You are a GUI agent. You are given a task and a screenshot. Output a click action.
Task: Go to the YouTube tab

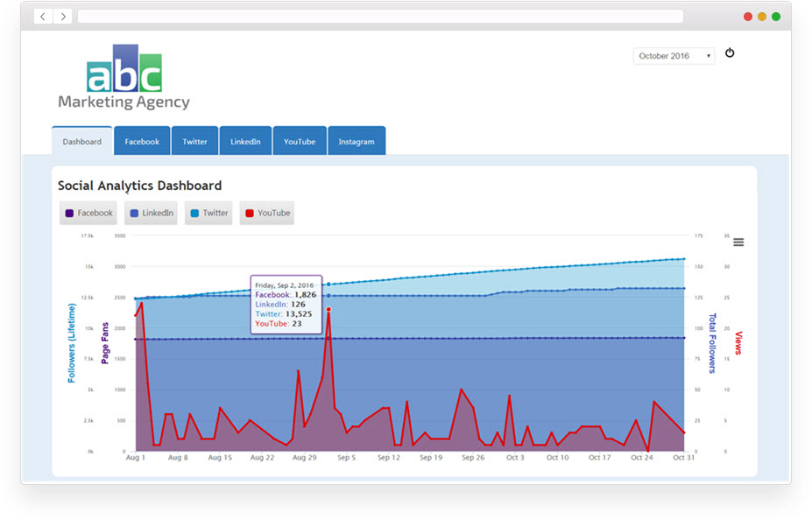pyautogui.click(x=300, y=142)
